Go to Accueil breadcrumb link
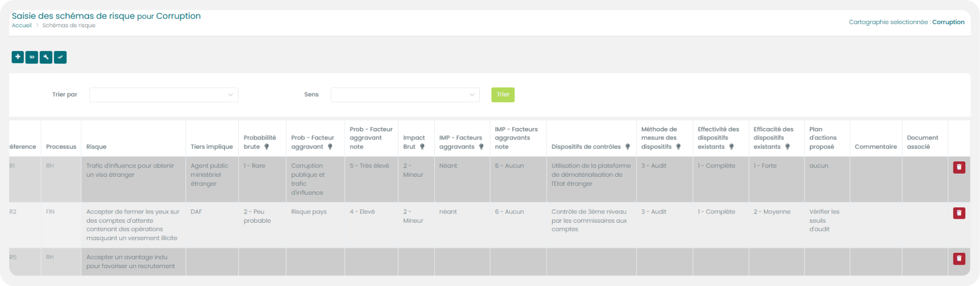This screenshot has width=980, height=286. [21, 26]
